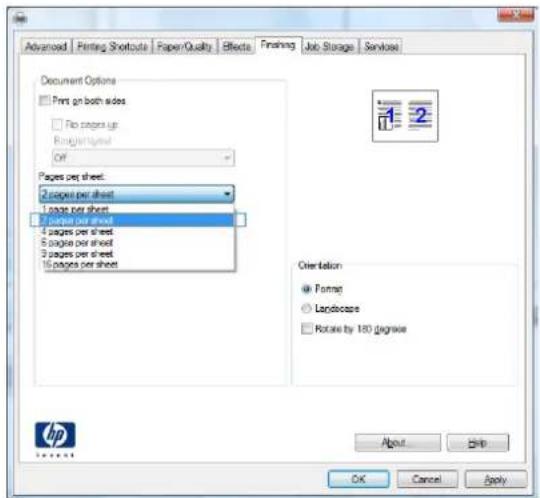Click the page layout preview thumbnail

405,116
